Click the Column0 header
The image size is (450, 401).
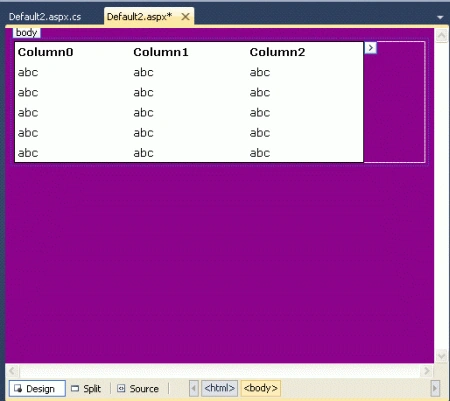click(46, 52)
